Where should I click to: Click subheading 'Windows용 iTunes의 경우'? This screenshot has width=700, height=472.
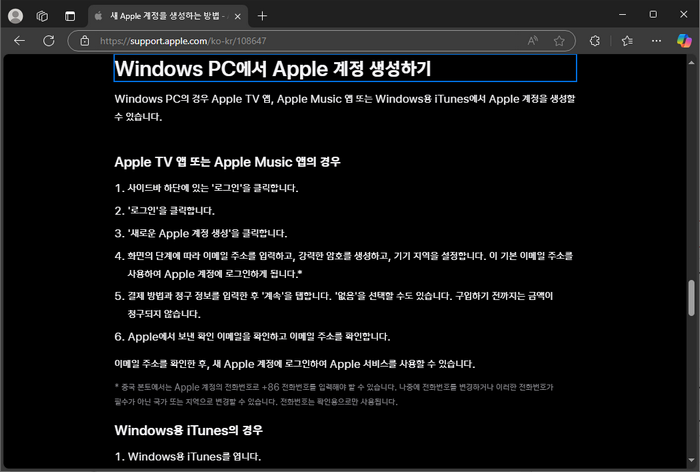tap(188, 430)
